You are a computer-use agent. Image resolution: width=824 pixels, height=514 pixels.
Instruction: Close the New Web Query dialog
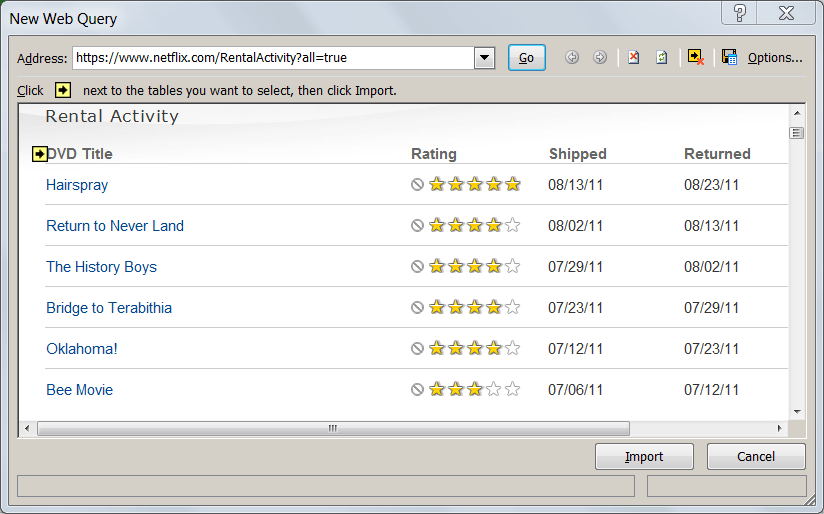coord(786,13)
